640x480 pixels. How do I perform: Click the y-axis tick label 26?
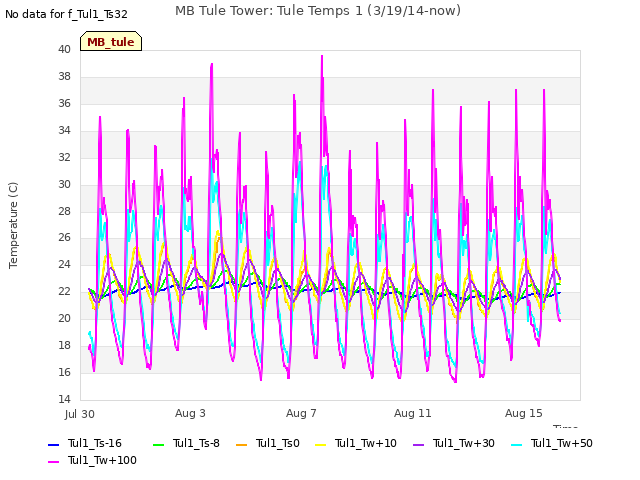coord(64,238)
